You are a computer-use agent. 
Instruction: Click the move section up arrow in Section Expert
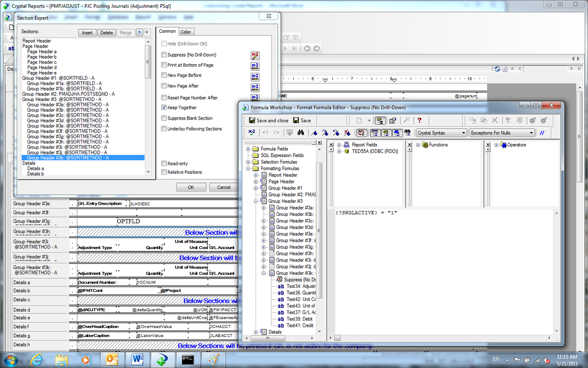tap(139, 32)
